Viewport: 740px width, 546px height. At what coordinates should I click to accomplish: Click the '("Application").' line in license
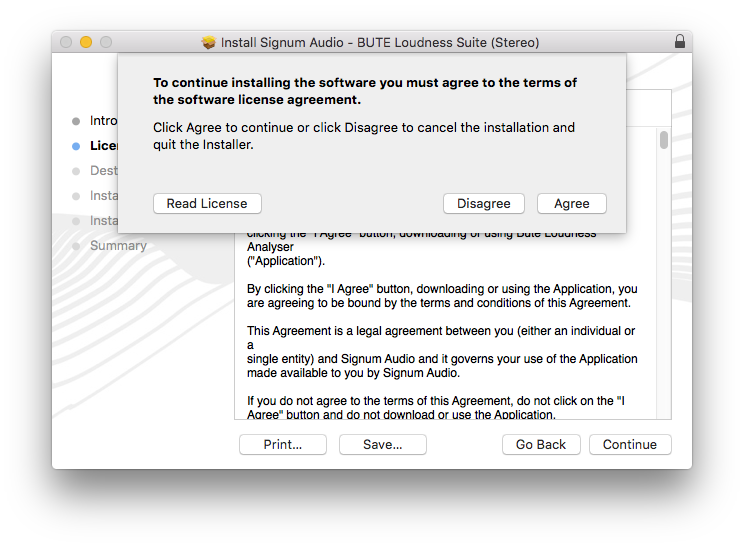(286, 261)
